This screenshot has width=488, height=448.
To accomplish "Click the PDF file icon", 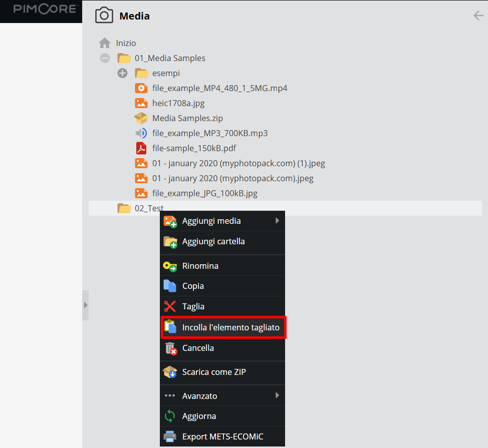I will [141, 148].
